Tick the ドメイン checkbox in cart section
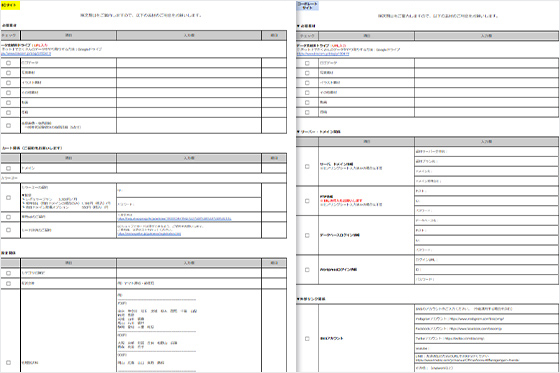 8,168
